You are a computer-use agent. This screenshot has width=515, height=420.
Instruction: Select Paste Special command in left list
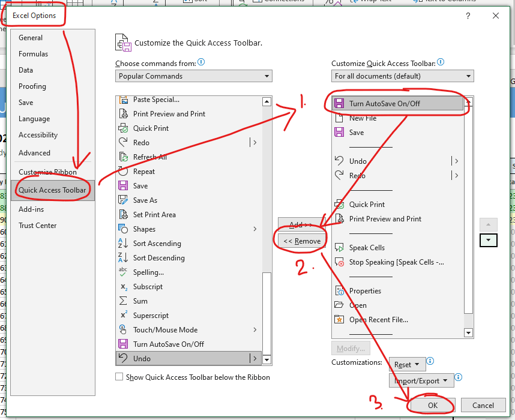pos(189,100)
